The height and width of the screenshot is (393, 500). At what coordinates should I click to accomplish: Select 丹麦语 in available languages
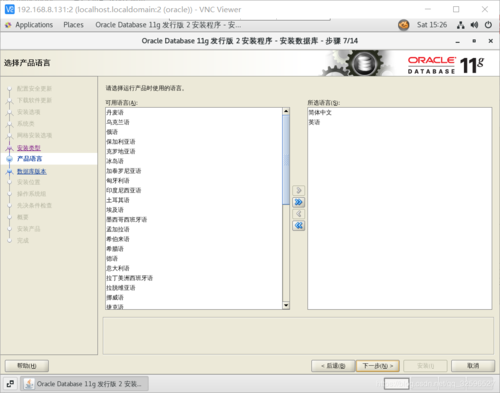[194, 112]
